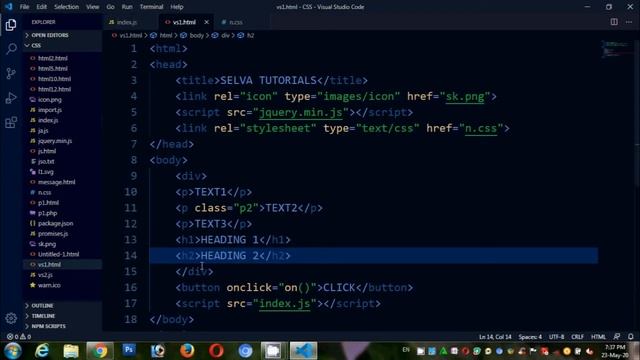Open the Source Control view
The width and height of the screenshot is (640, 360).
[11, 73]
